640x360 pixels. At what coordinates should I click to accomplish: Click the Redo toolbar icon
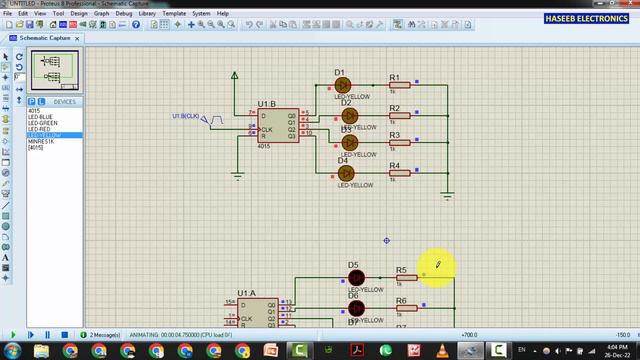(259, 25)
